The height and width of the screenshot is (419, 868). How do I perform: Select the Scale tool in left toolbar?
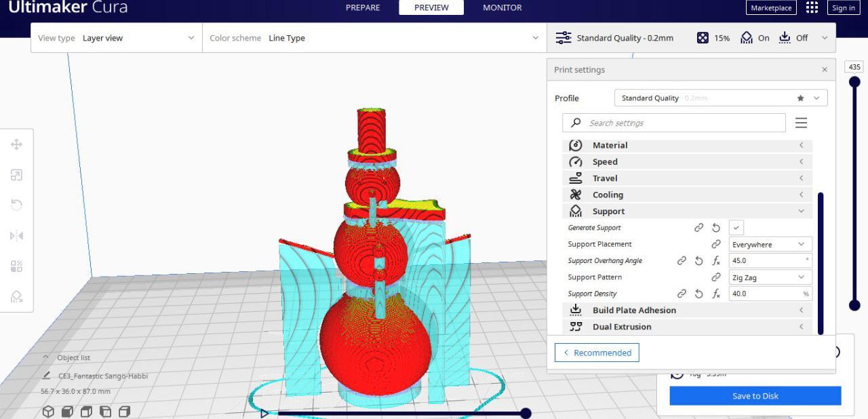(x=16, y=175)
